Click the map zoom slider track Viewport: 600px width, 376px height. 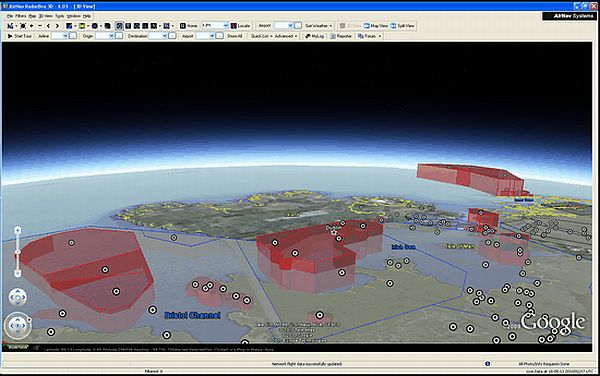[x=18, y=252]
